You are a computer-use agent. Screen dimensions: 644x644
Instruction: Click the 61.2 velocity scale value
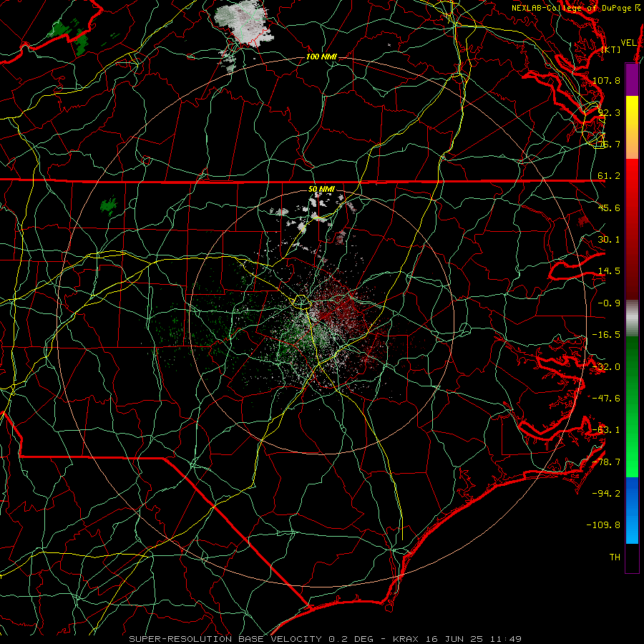click(x=609, y=176)
